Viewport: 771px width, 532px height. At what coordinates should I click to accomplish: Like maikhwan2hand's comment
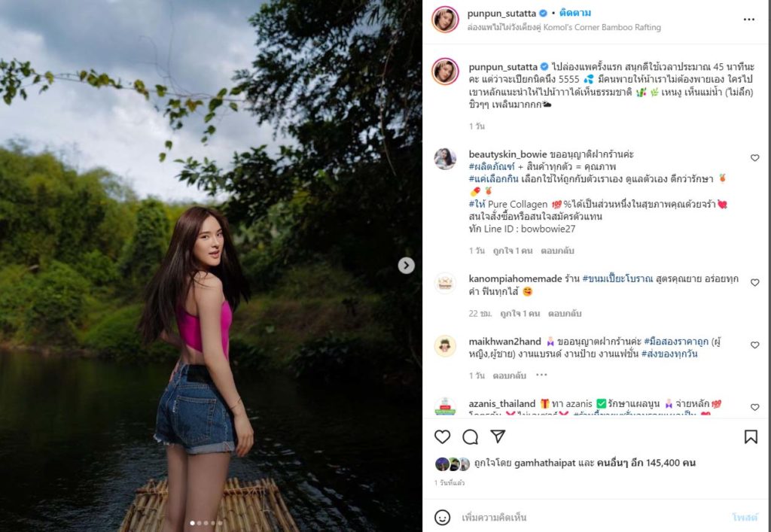tap(754, 345)
